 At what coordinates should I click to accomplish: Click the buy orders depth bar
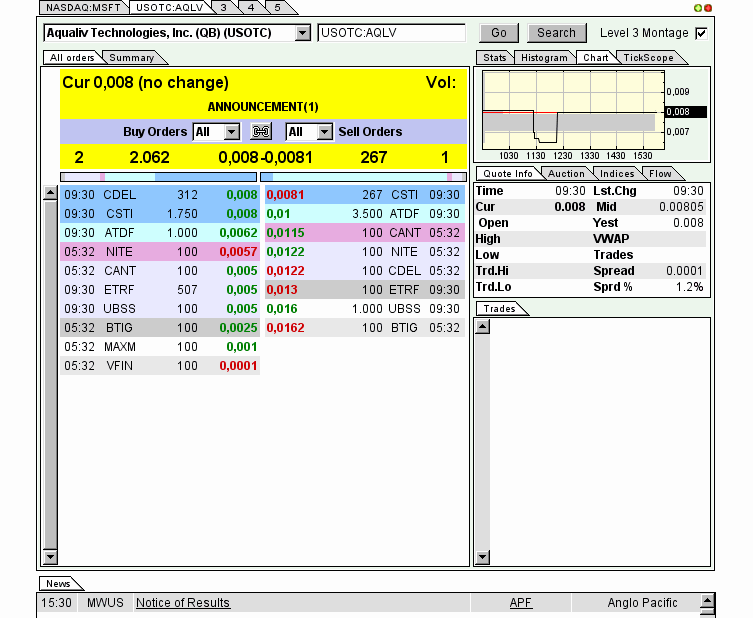pos(158,177)
